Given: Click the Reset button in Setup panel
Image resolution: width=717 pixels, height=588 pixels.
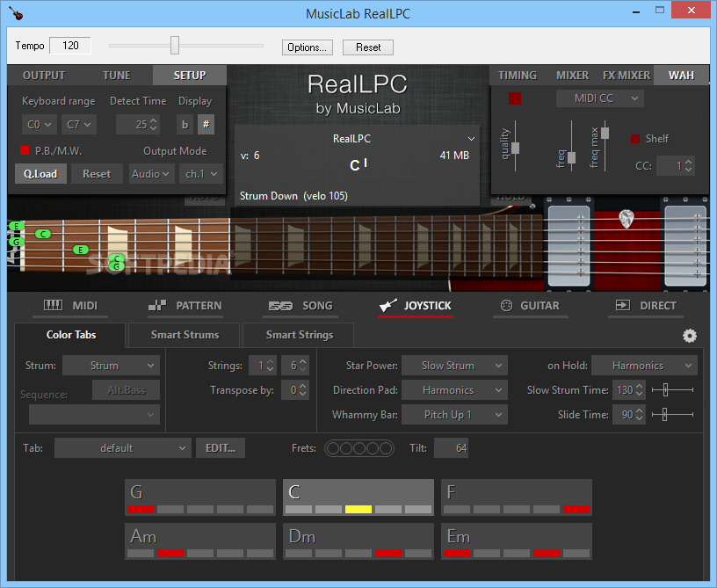Looking at the screenshot, I should point(97,174).
